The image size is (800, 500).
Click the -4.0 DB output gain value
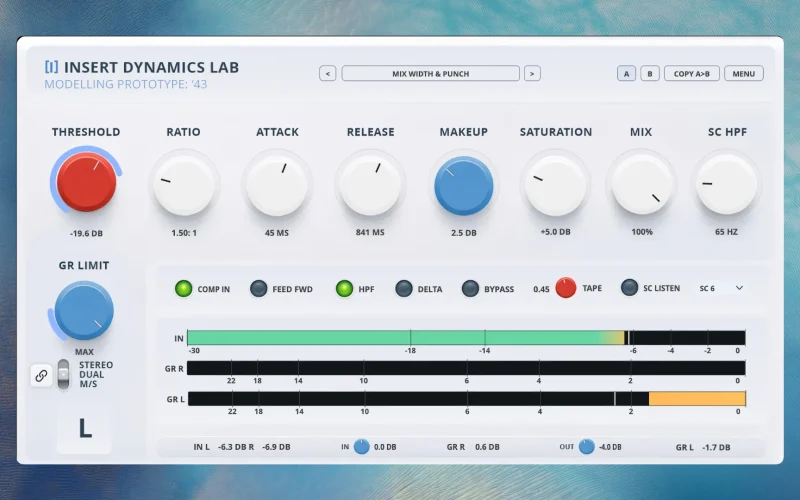click(x=610, y=447)
